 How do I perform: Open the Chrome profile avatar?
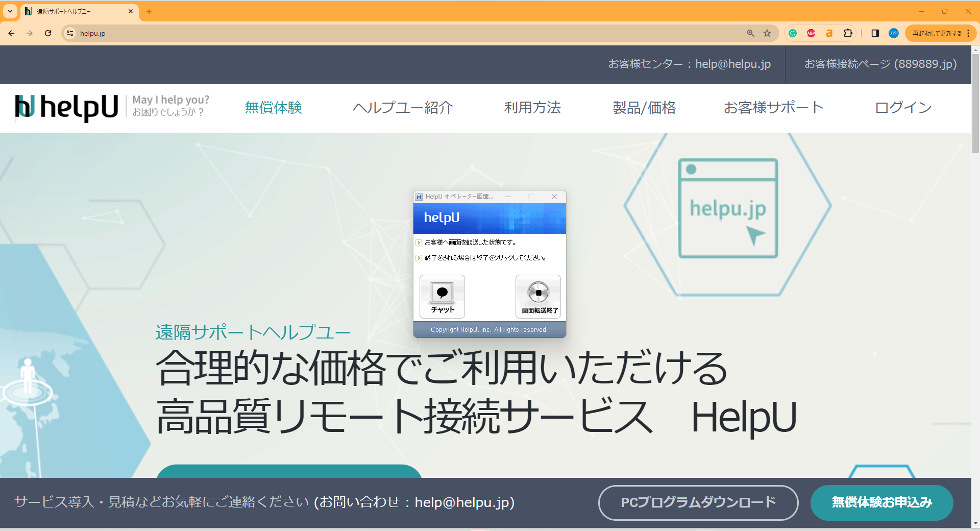pos(894,33)
